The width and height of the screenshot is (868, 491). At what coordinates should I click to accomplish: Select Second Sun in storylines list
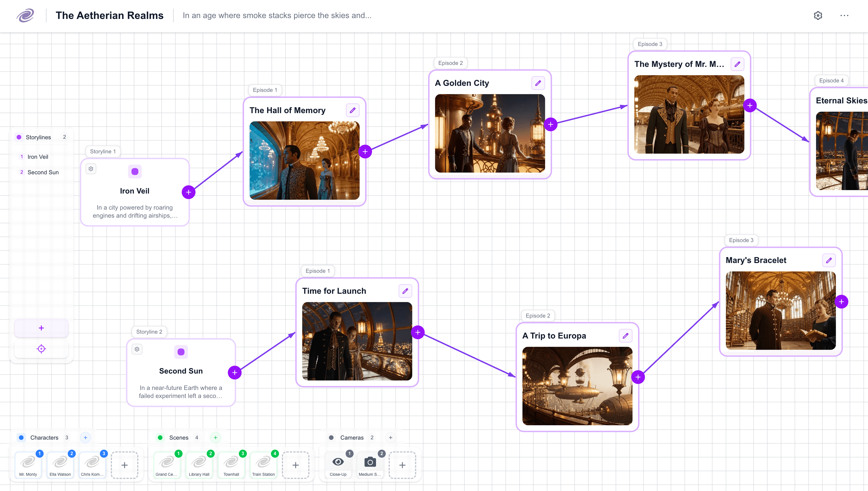(x=43, y=172)
